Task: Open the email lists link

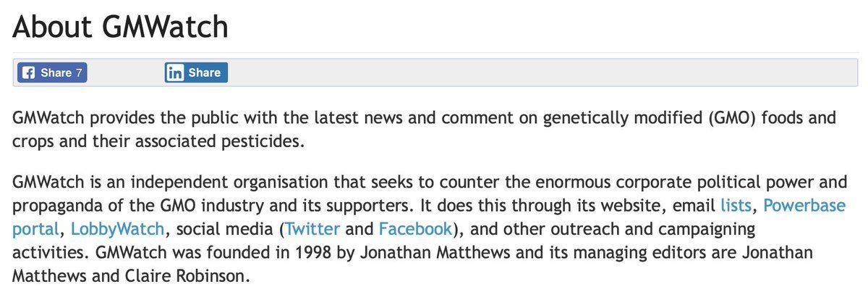Action: [x=736, y=205]
